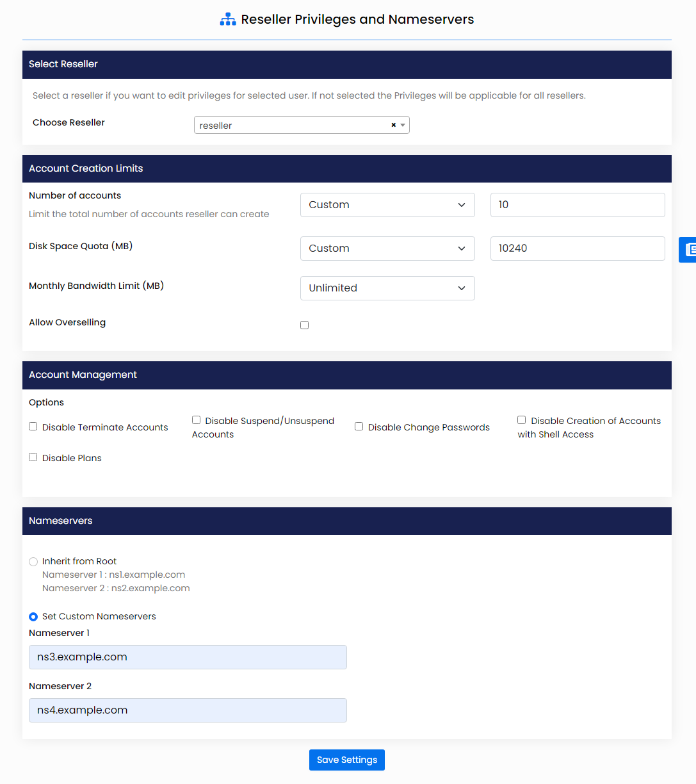696x784 pixels.
Task: Tick Disable Suspend/Unsuspend Accounts checkbox
Action: [x=197, y=420]
